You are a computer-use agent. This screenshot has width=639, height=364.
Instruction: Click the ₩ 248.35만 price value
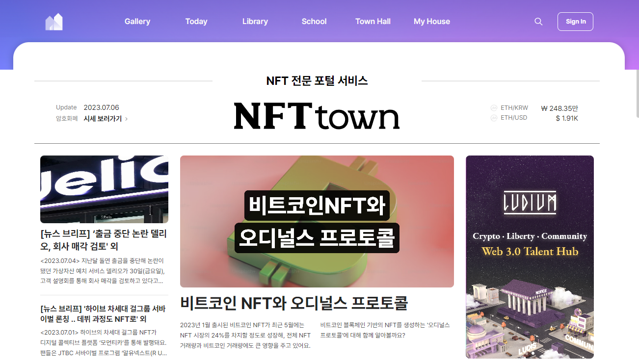coord(559,108)
